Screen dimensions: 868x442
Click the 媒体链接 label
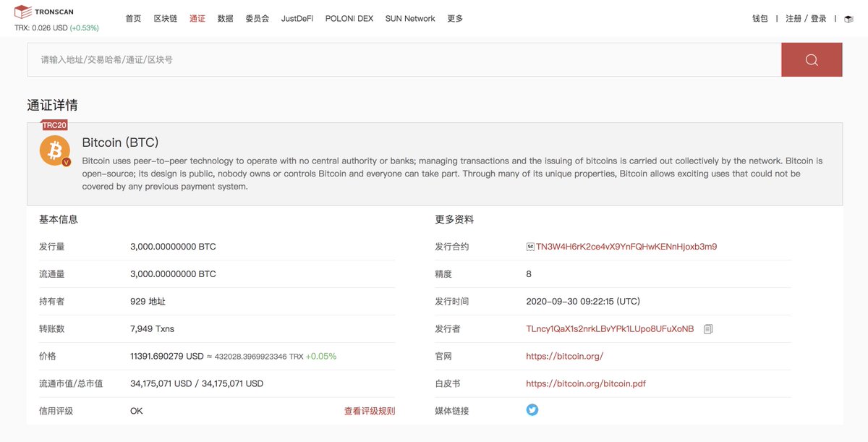pyautogui.click(x=452, y=412)
